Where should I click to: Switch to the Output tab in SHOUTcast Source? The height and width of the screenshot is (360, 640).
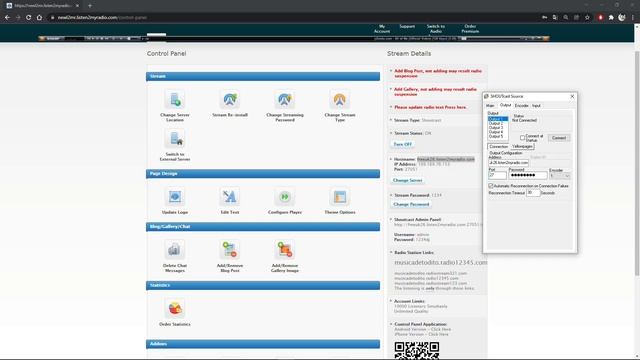click(505, 105)
